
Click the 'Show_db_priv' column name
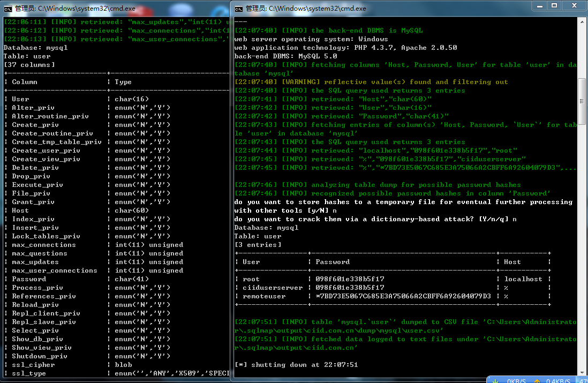37,339
